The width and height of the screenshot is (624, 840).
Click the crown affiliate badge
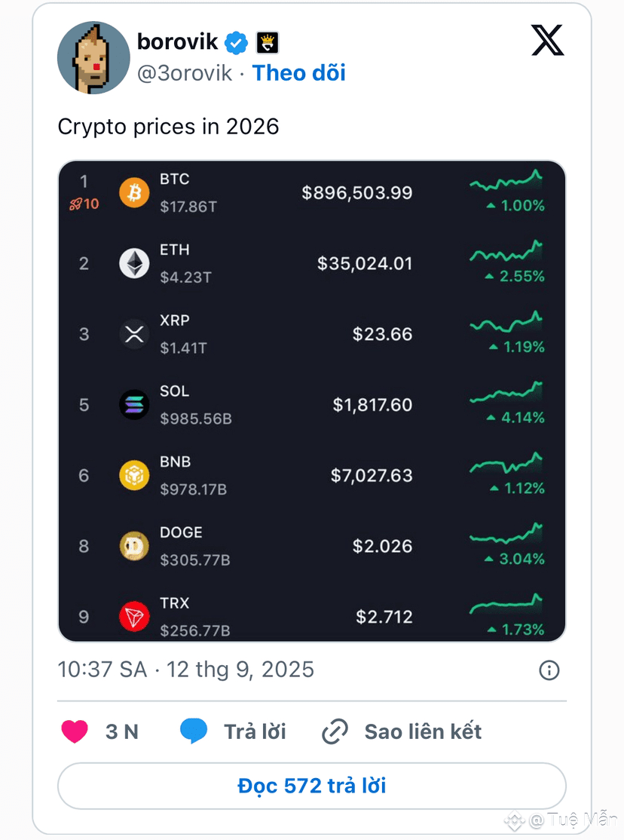pos(268,43)
